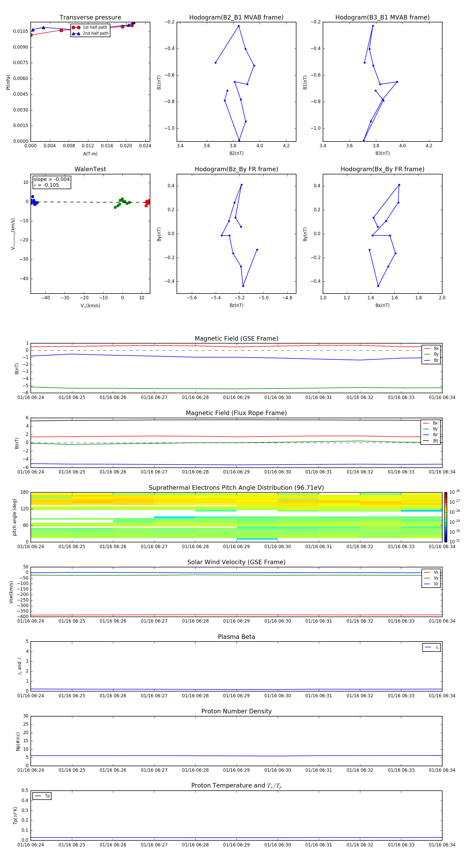Select the 'Hodogram(B2_B1 MVAB frame)' title
473x868 pixels.
236,18
